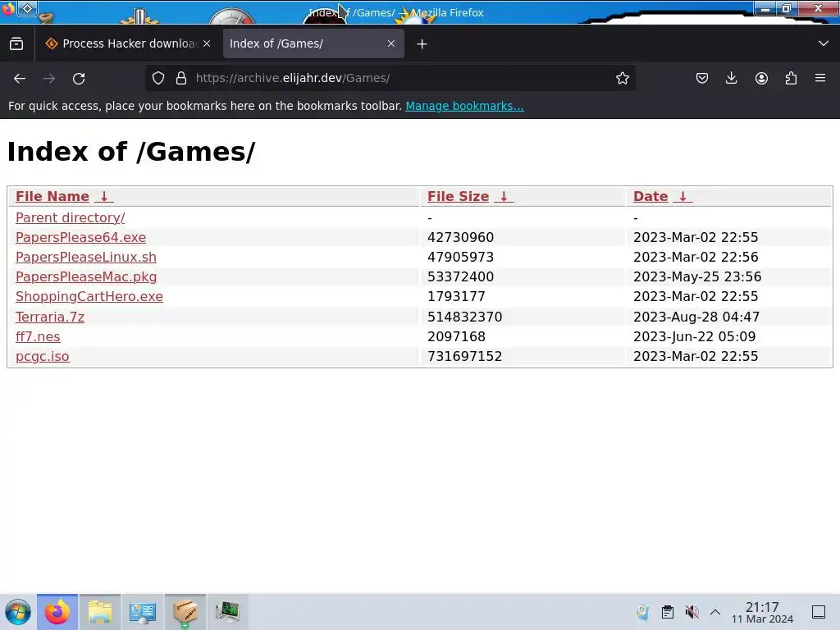Click the padlock site information icon
The image size is (840, 630).
[181, 78]
